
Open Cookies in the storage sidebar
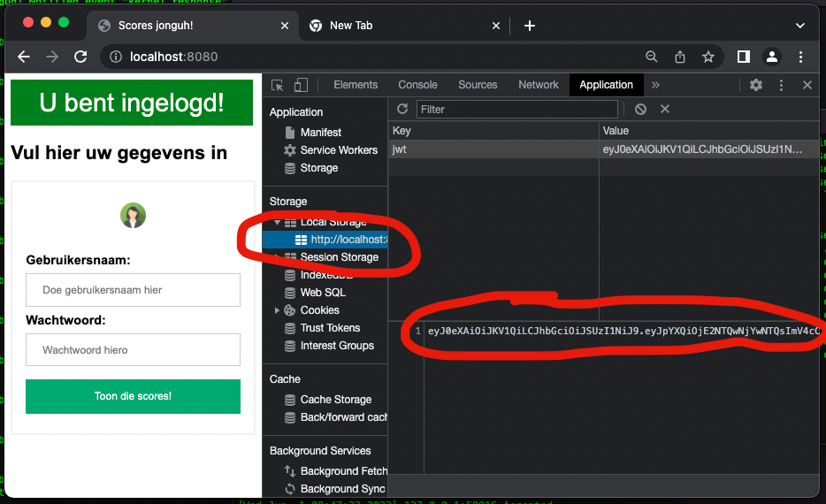pos(319,310)
